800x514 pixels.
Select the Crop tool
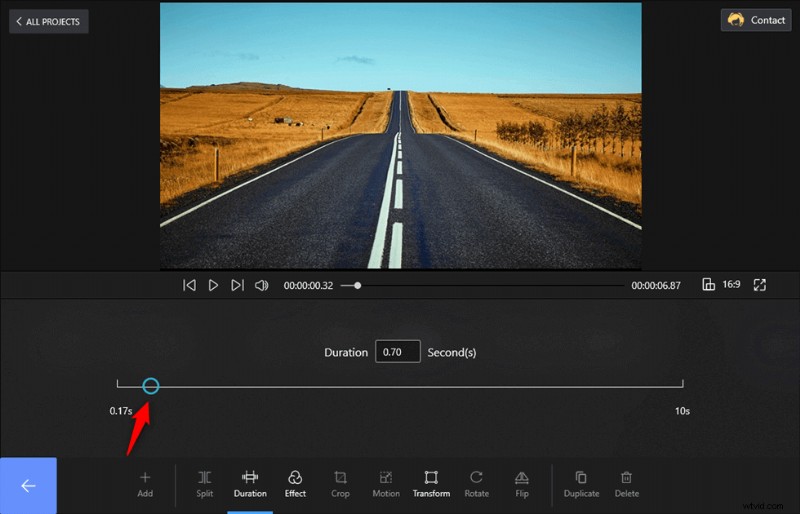point(340,484)
